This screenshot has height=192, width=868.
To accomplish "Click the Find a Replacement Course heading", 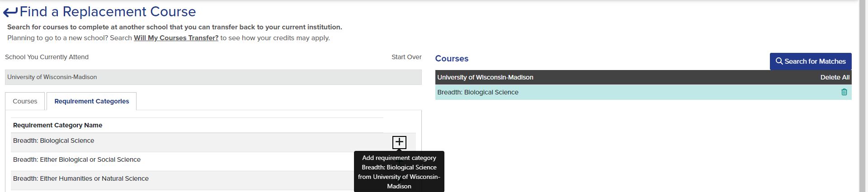I will point(108,12).
